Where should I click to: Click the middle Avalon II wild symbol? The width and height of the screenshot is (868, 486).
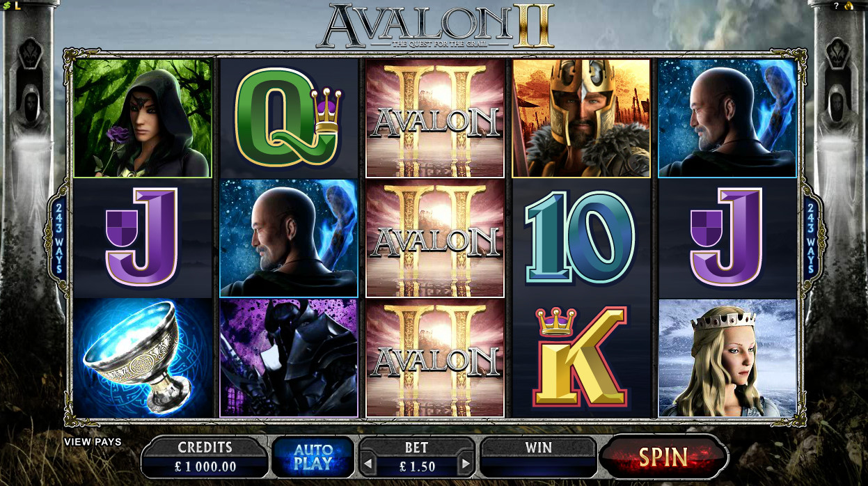pyautogui.click(x=435, y=237)
